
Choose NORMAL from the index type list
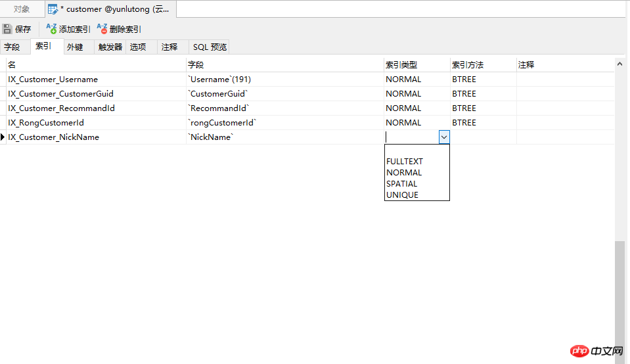pos(416,173)
